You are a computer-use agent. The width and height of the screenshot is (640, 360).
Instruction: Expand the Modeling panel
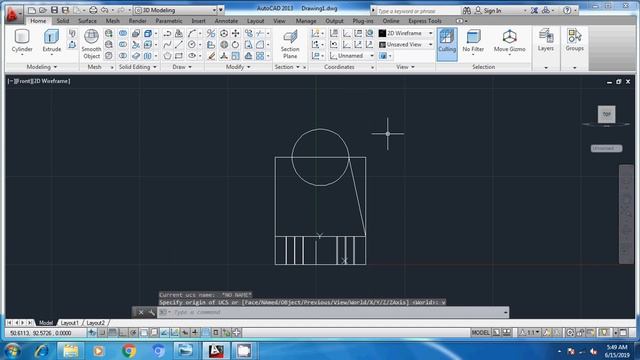(42, 67)
